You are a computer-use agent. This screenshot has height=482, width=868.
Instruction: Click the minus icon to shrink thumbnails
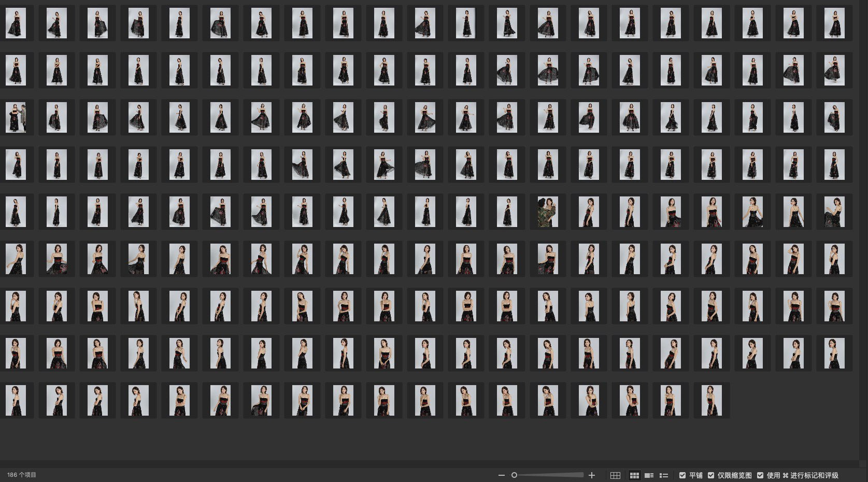click(501, 475)
